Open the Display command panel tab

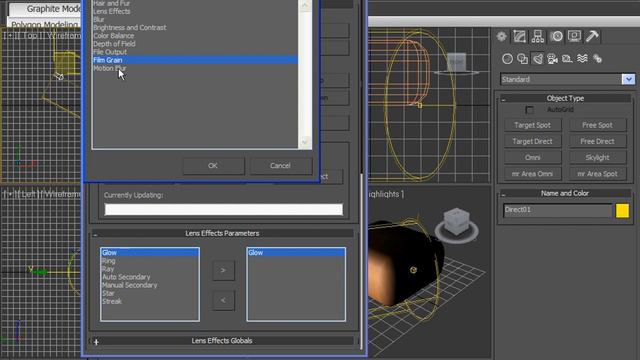[x=574, y=36]
